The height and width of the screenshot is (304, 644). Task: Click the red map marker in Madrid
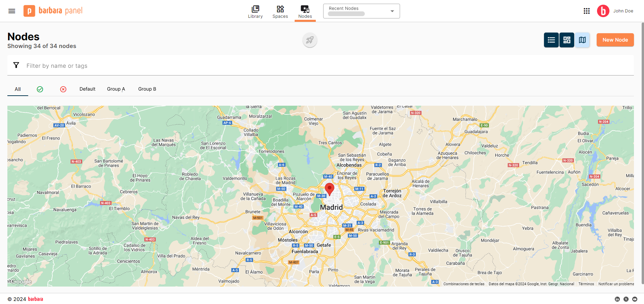(330, 189)
